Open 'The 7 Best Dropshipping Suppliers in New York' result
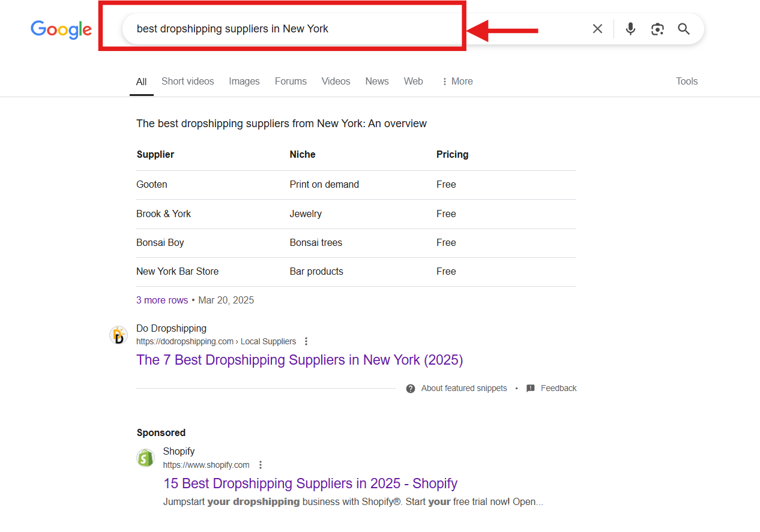 click(x=300, y=360)
